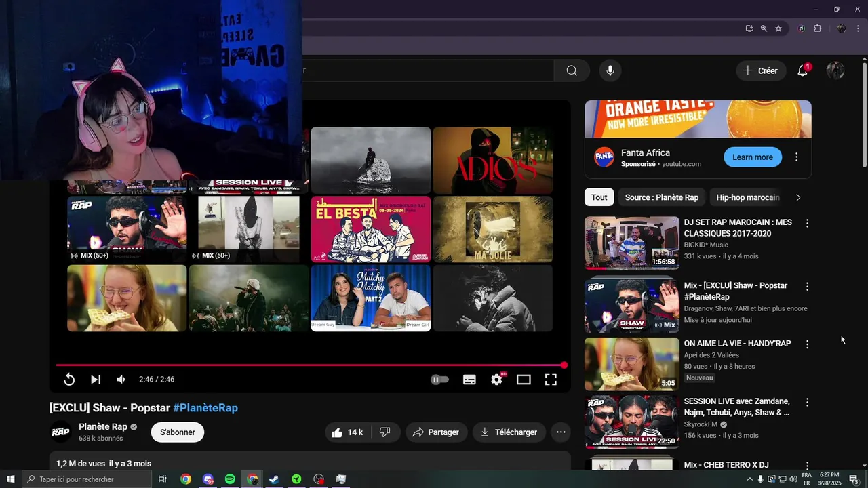Image resolution: width=868 pixels, height=488 pixels.
Task: Download with the Télécharger button
Action: 509,432
